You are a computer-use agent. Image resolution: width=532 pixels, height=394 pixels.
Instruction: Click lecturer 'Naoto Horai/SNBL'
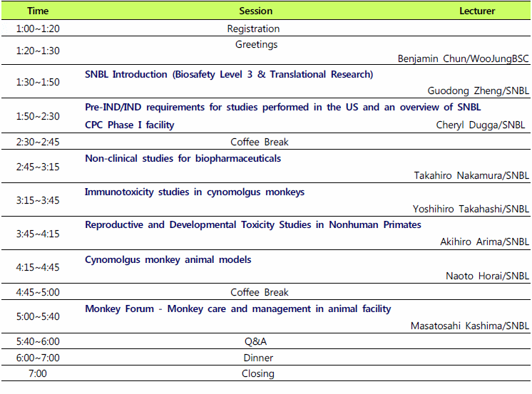pos(487,276)
